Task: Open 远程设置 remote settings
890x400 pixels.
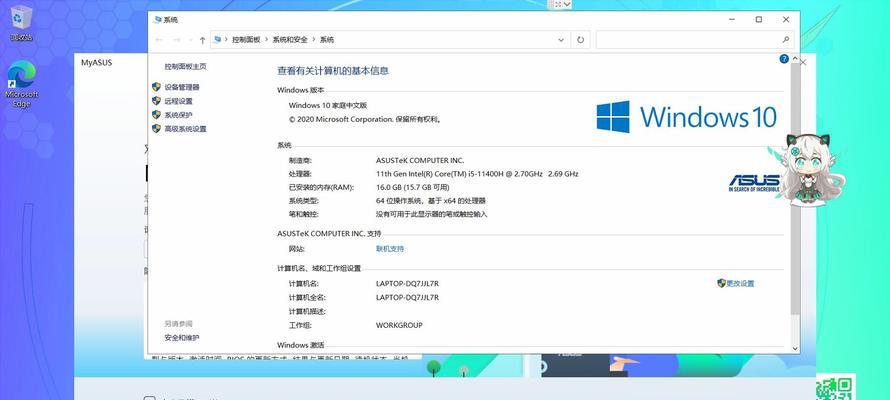Action: coord(178,102)
